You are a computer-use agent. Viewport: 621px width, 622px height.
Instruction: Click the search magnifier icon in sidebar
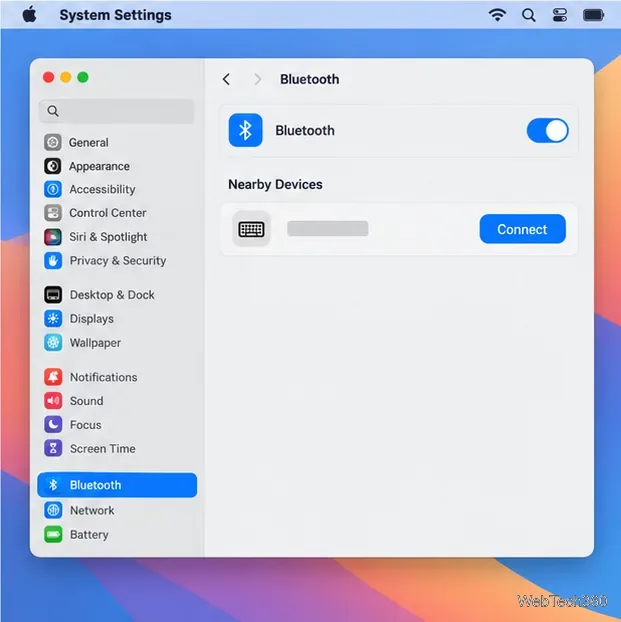point(53,111)
